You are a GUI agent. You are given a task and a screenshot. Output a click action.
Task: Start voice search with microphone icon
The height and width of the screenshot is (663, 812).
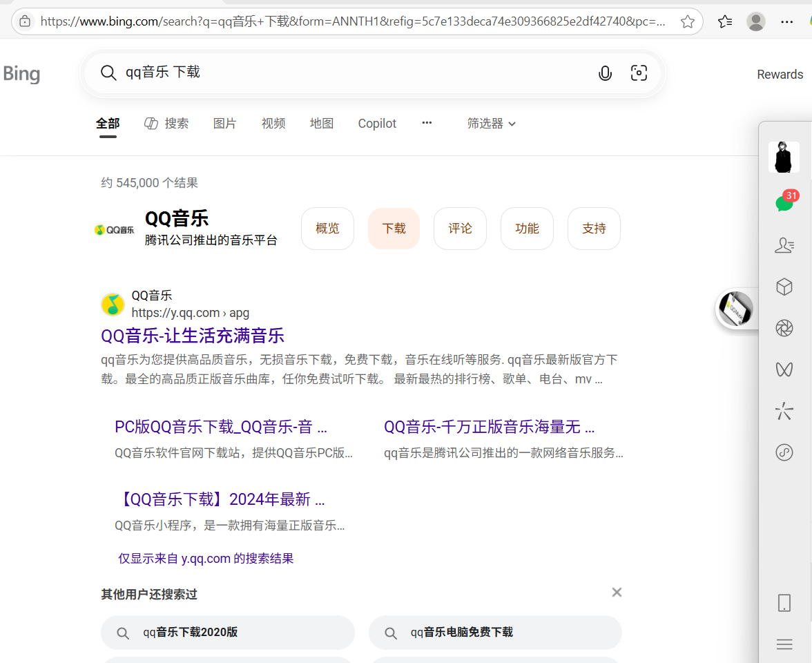tap(605, 73)
